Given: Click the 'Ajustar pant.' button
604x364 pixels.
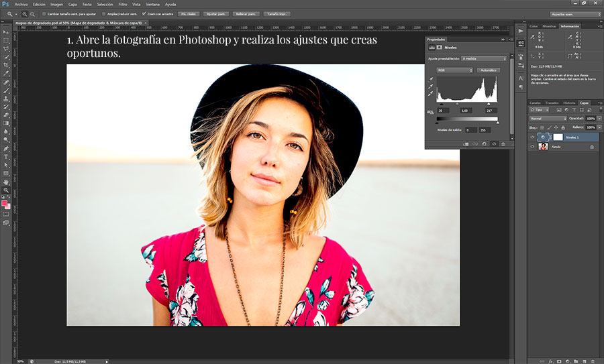Looking at the screenshot, I should tap(215, 13).
